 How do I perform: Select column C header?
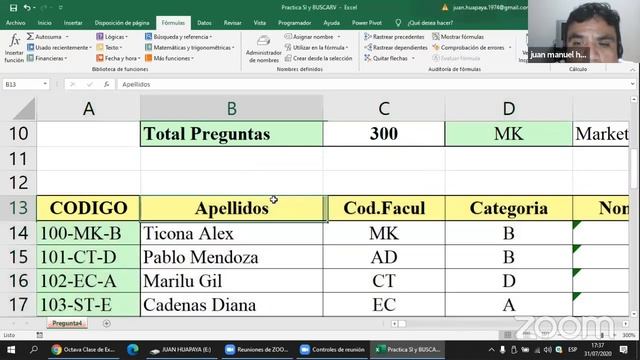coord(384,109)
